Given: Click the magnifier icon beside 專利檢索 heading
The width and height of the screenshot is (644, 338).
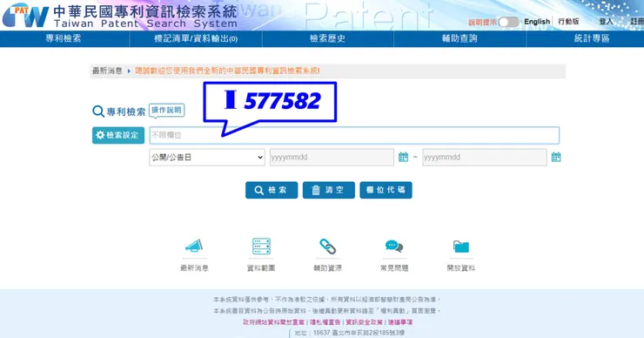Looking at the screenshot, I should [x=98, y=112].
